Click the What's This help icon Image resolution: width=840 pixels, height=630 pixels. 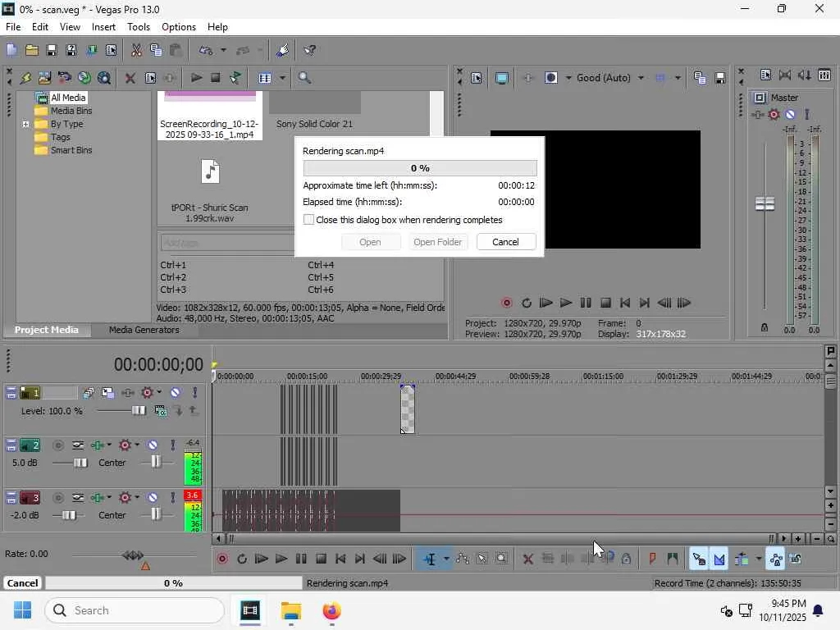pos(309,50)
